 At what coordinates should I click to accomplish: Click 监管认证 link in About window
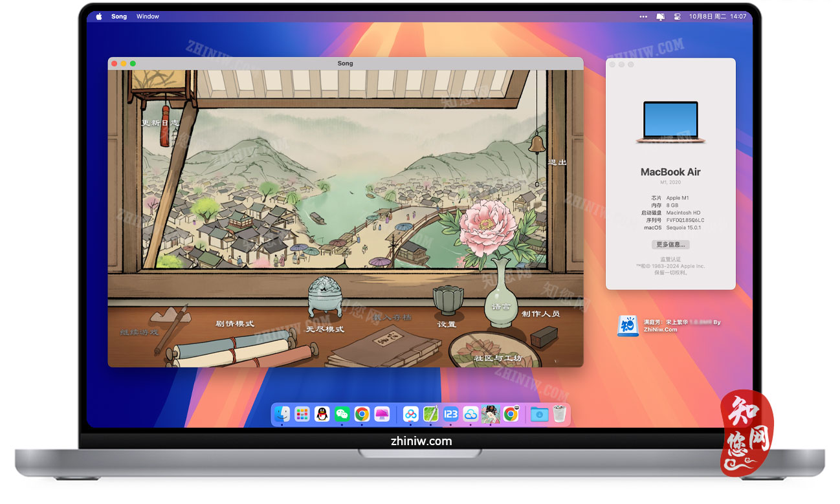click(x=670, y=259)
